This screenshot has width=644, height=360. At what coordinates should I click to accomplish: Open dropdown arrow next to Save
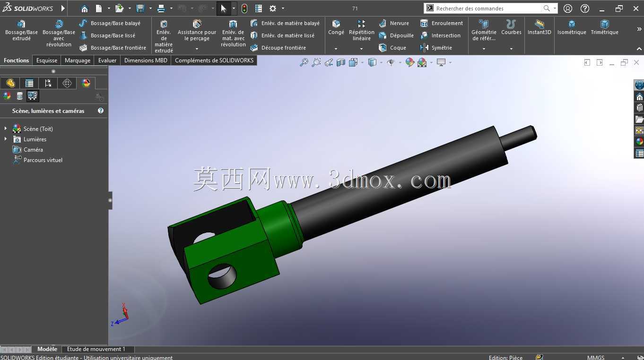[x=150, y=9]
